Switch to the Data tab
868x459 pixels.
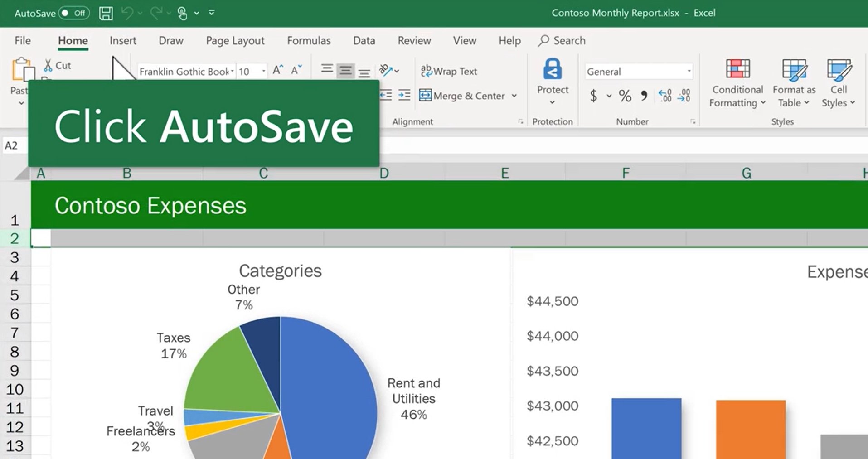364,41
